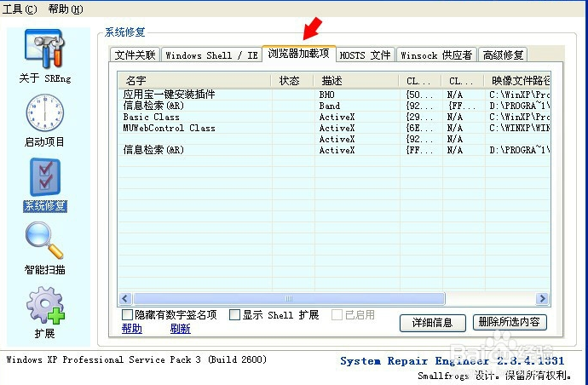Click the 详细信息 button
588x385 pixels.
[433, 323]
